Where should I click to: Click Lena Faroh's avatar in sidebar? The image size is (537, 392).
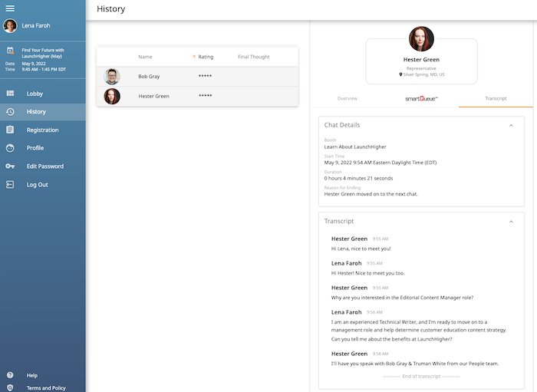click(10, 26)
